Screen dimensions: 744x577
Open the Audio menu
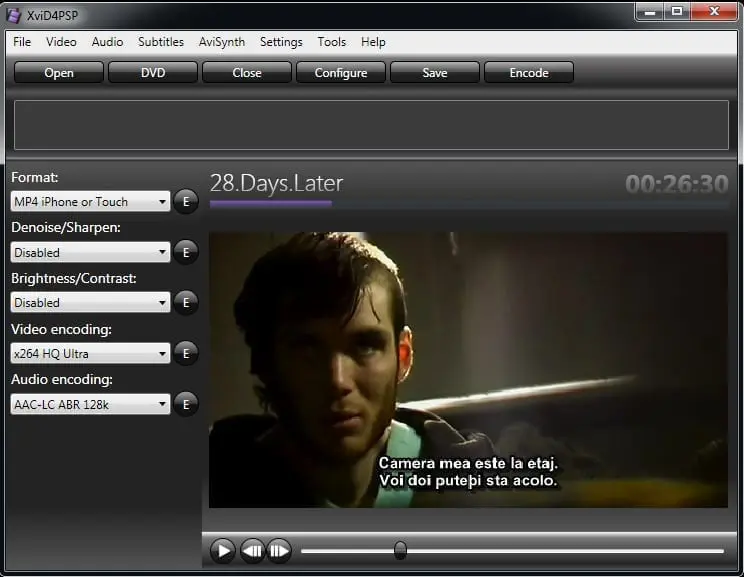(x=107, y=42)
